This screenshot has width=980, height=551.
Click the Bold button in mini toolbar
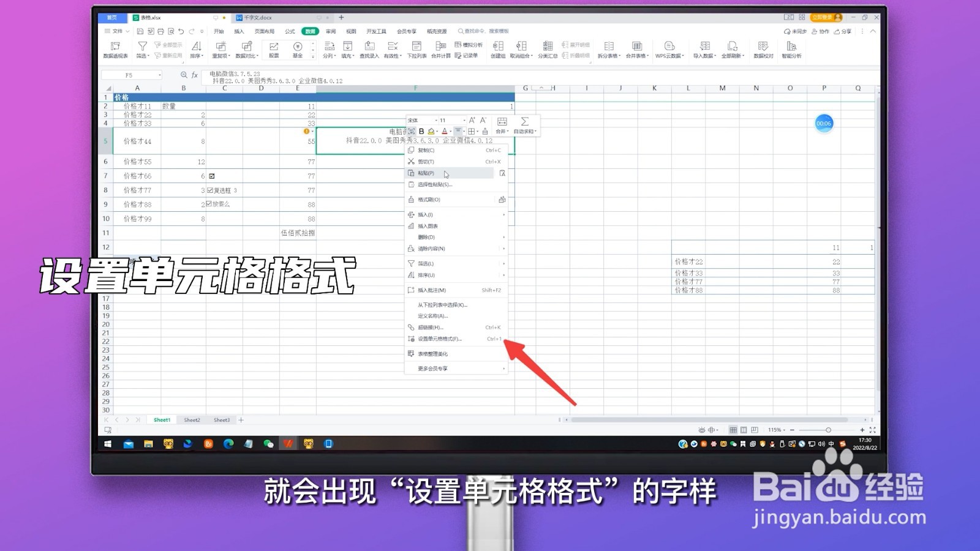(x=421, y=132)
